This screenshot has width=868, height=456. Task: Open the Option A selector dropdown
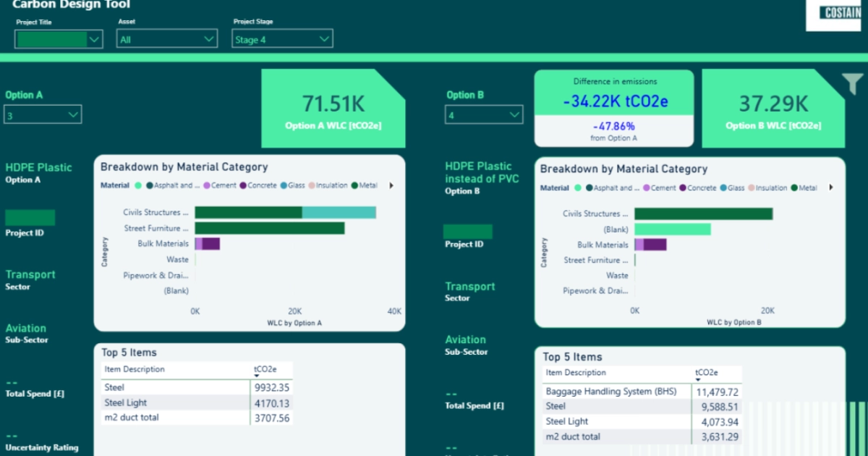[74, 114]
